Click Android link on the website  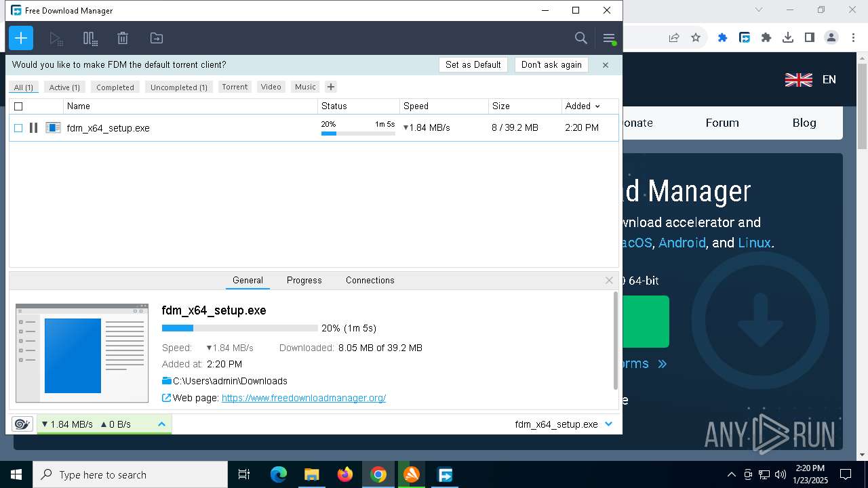point(682,243)
